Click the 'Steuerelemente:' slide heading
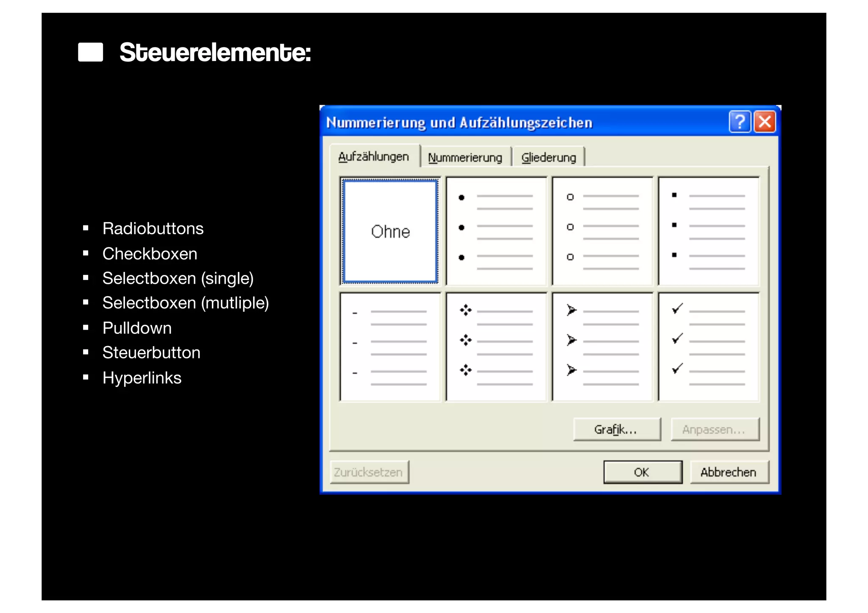Image resolution: width=868 pixels, height=613 pixels. tap(215, 53)
